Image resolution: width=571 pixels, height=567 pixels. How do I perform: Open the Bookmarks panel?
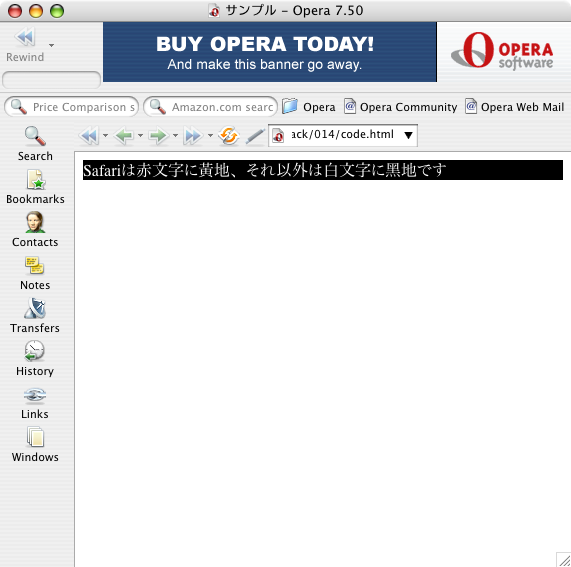[35, 187]
